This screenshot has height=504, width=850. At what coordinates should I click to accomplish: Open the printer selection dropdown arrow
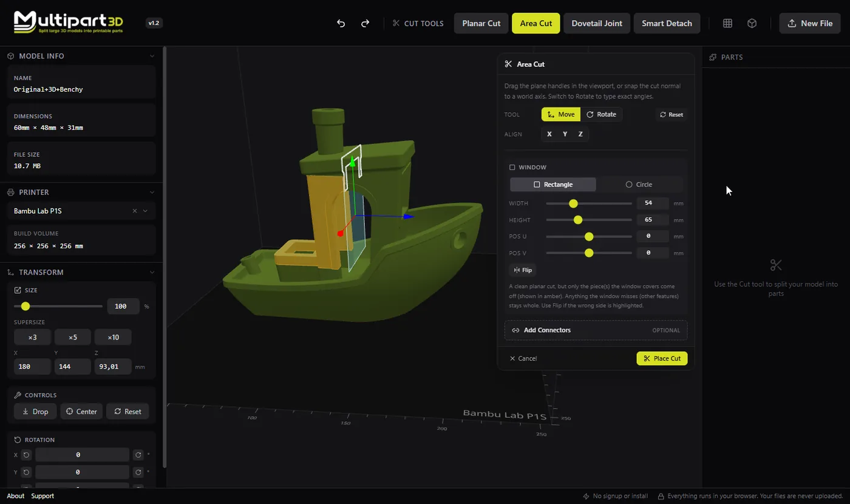coord(145,211)
